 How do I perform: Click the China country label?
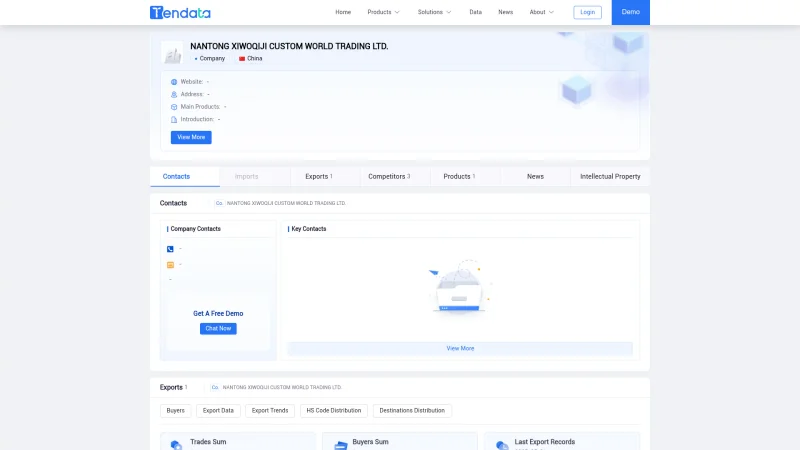255,59
